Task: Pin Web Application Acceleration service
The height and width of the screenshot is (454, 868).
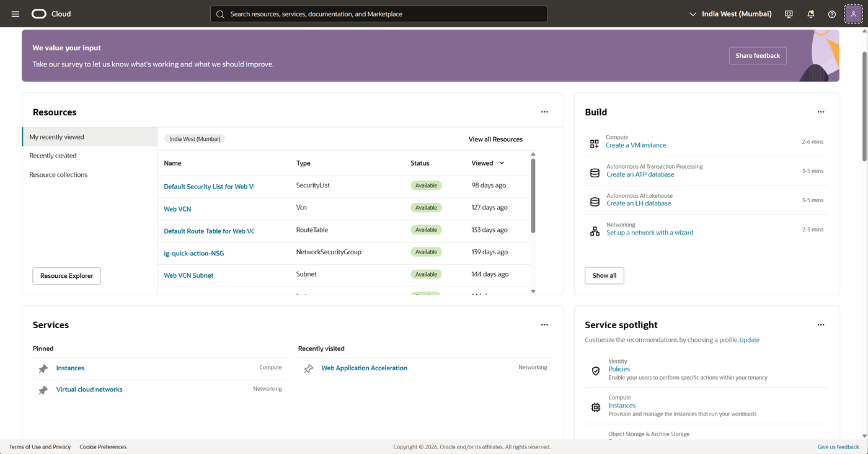Action: pos(309,368)
